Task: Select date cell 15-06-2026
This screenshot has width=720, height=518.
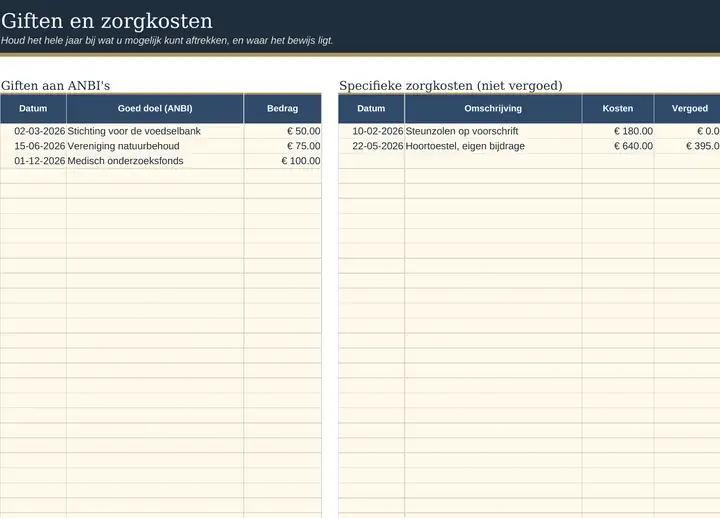Action: tap(33, 146)
